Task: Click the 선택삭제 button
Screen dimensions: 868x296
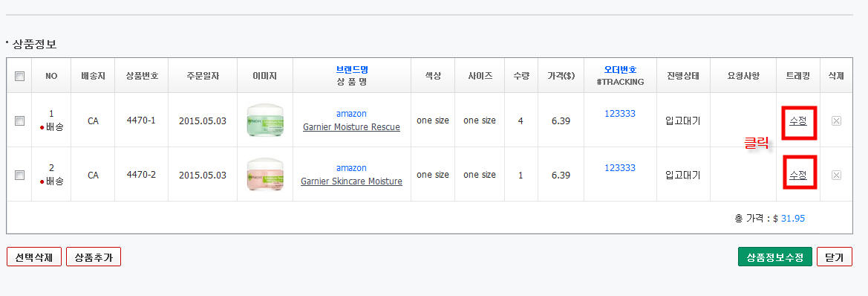Action: tap(33, 257)
